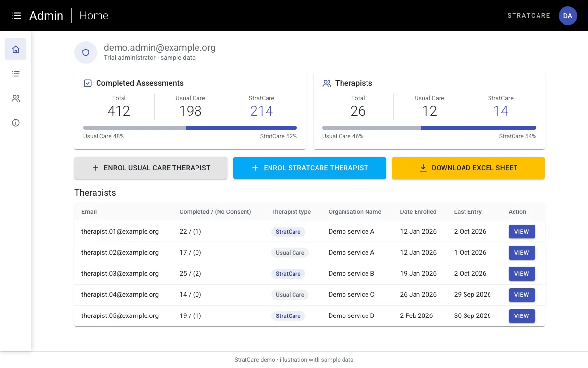Click Therapists section heading above table
Screen dimensions: 588x368
point(95,193)
